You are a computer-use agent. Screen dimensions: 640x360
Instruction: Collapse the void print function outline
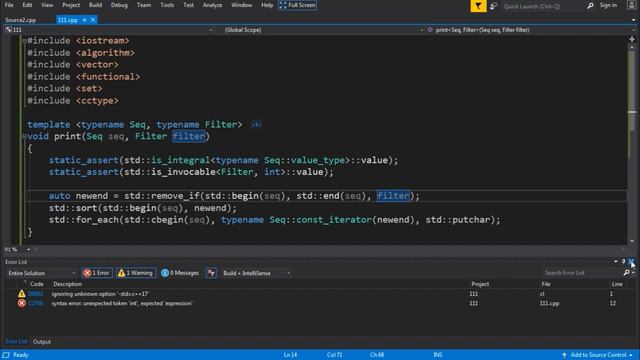pyautogui.click(x=24, y=137)
